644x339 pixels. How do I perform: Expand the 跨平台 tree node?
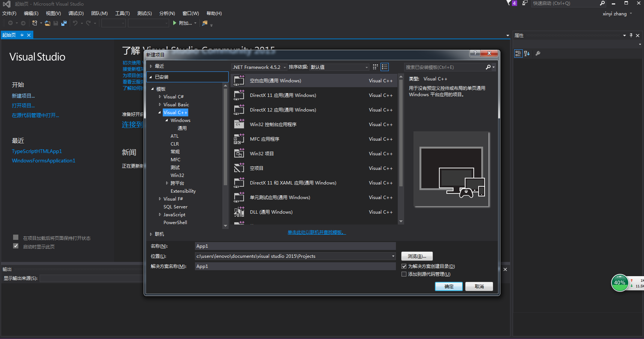click(167, 183)
